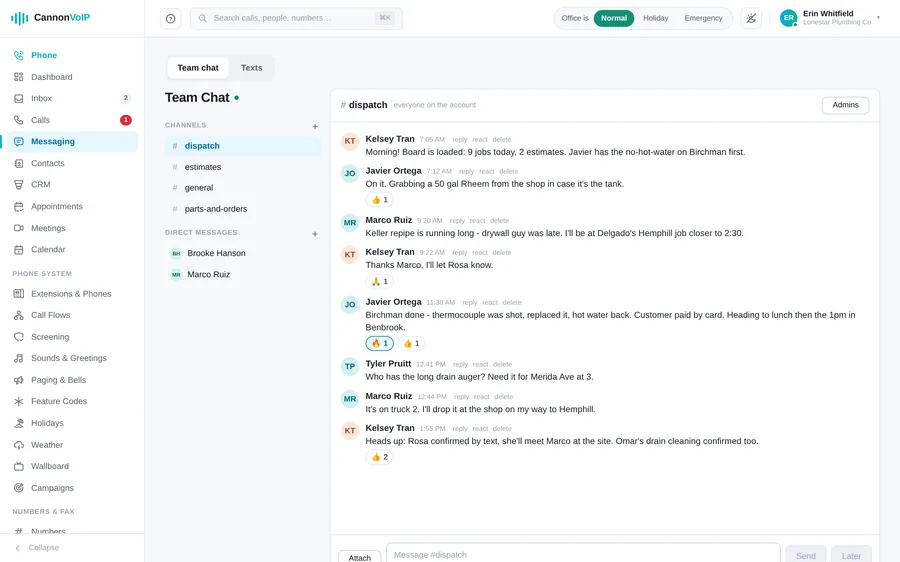This screenshot has height=562, width=900.
Task: Click the Message #dispatch input box
Action: (583, 553)
